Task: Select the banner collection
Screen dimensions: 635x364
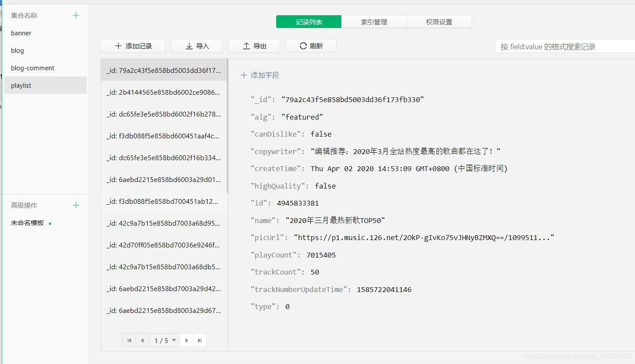Action: pyautogui.click(x=45, y=33)
